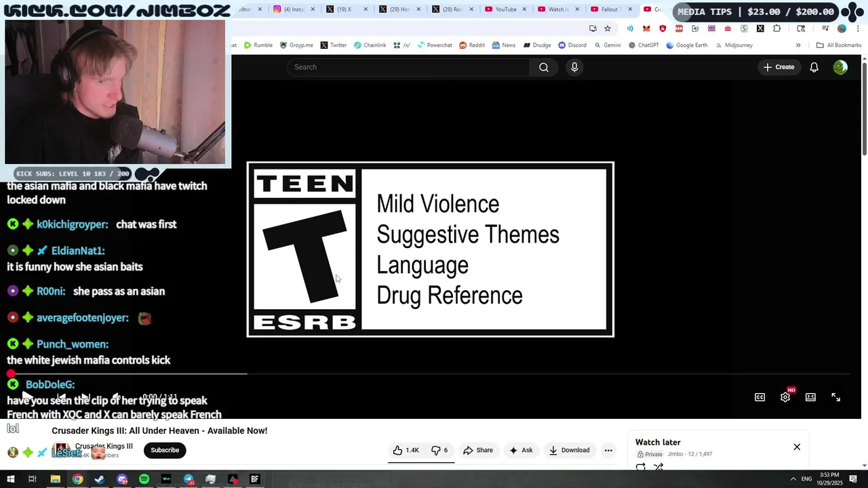Switch to the (19) X browser tab
The width and height of the screenshot is (868, 488).
coord(344,9)
